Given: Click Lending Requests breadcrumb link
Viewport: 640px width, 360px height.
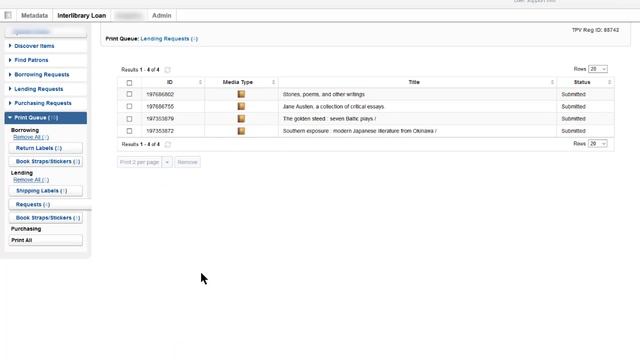Looking at the screenshot, I should [x=169, y=39].
